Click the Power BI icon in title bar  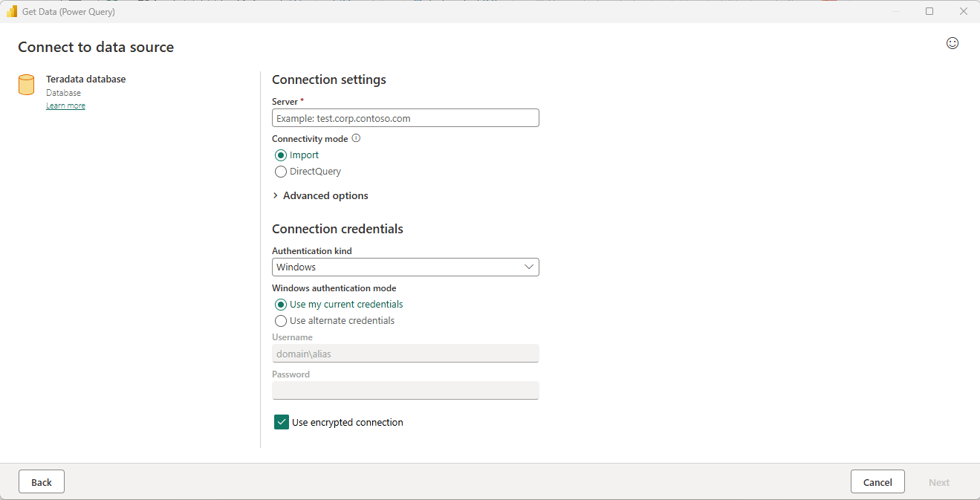point(12,11)
